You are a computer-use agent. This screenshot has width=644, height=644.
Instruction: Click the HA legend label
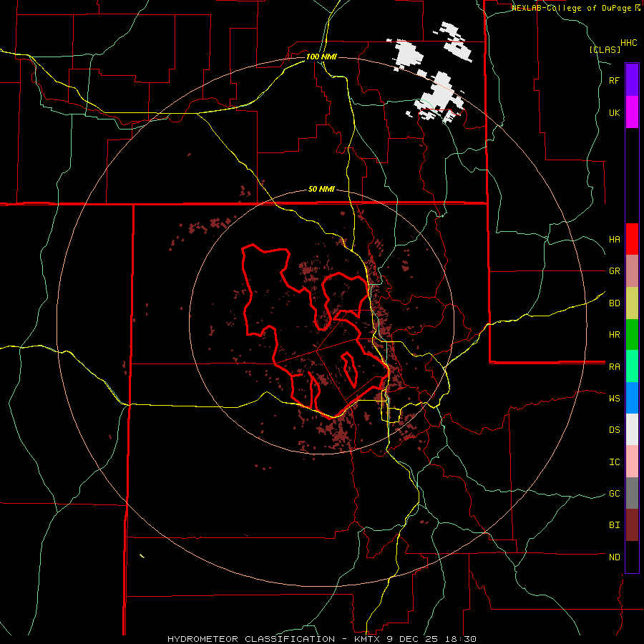pos(614,239)
